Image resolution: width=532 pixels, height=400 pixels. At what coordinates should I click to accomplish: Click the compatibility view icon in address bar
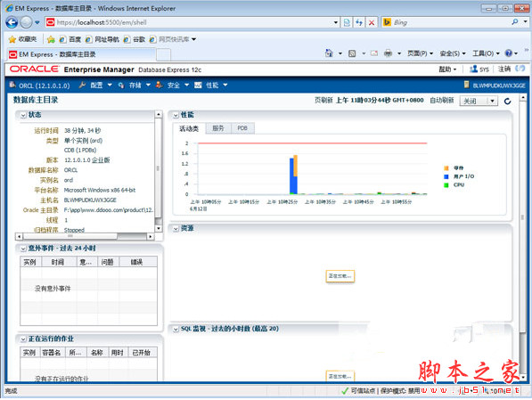coord(347,23)
